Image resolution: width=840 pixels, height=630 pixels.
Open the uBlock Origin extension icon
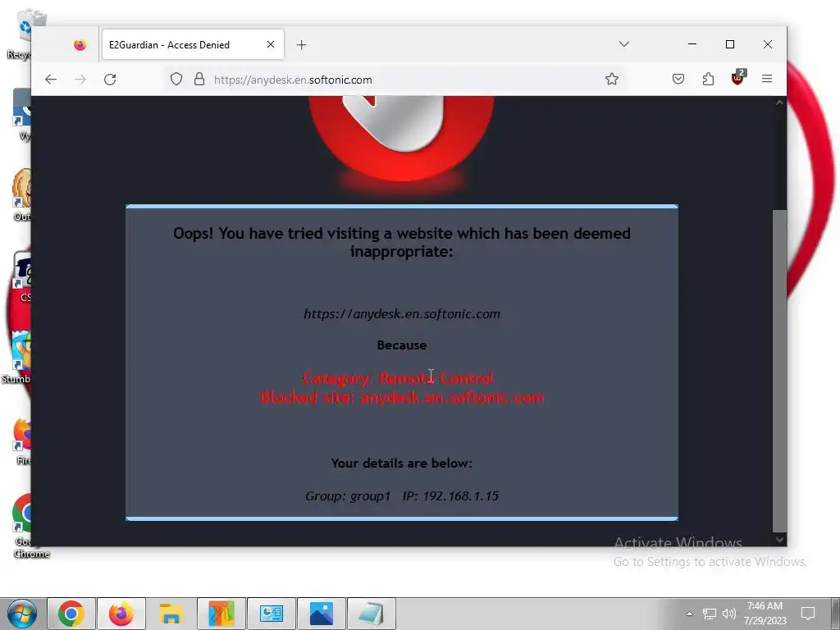(x=738, y=78)
